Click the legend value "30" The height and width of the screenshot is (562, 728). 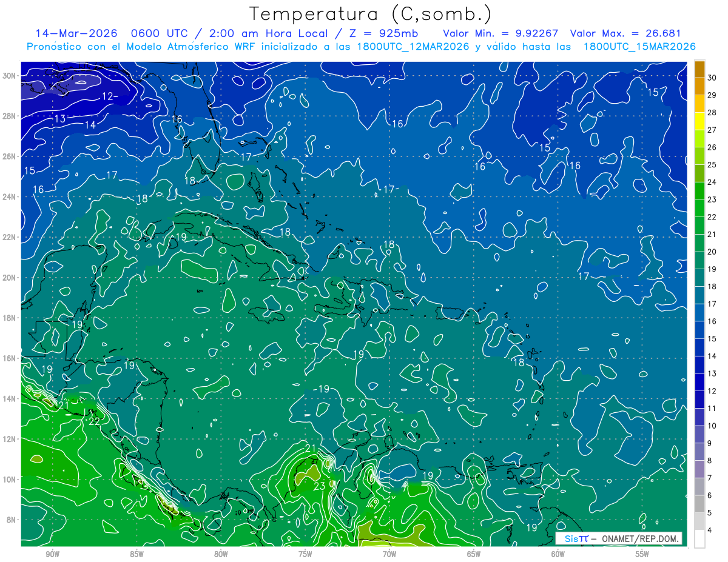712,78
